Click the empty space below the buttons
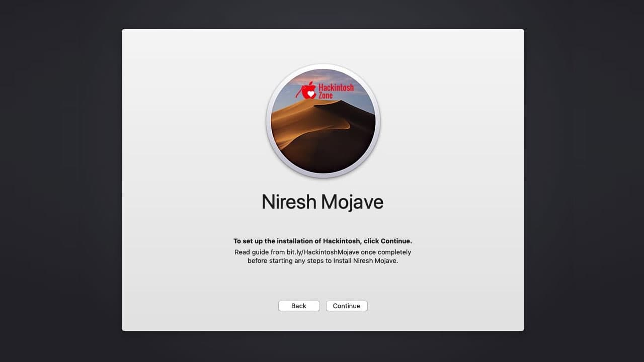 [323, 322]
